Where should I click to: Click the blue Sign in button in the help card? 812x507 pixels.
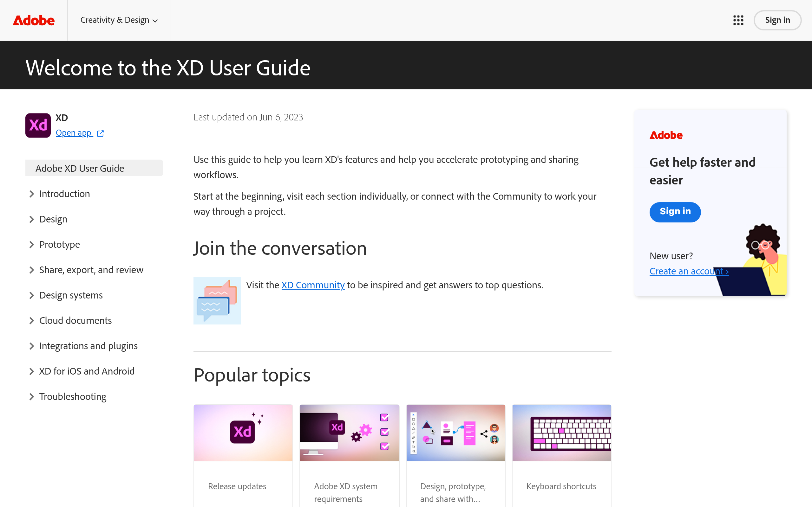(675, 212)
